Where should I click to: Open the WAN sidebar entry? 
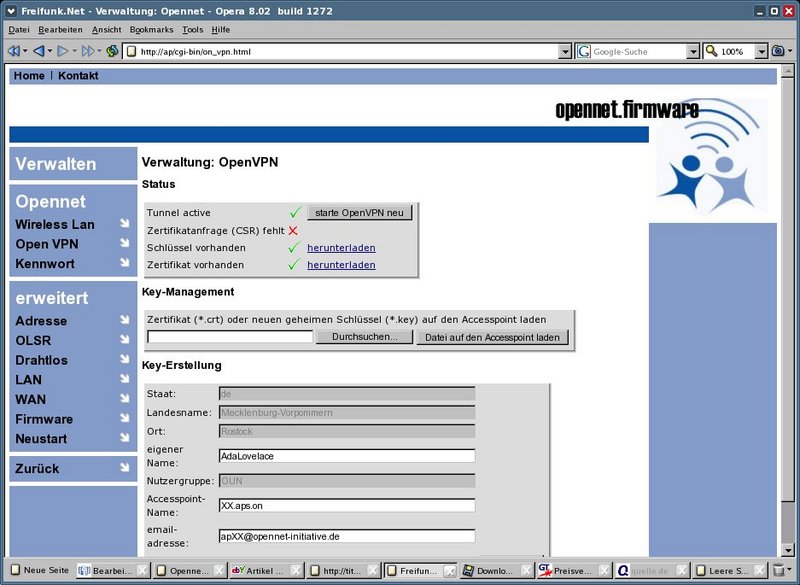pyautogui.click(x=31, y=399)
